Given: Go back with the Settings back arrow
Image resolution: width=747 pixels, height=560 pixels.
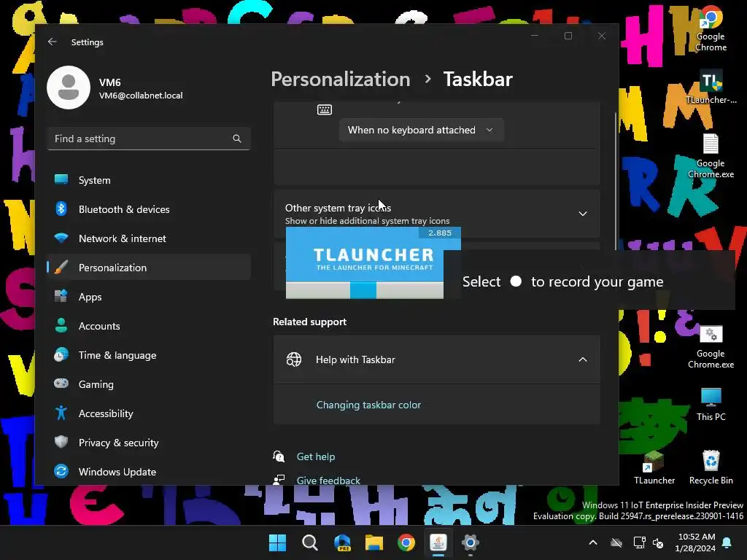Looking at the screenshot, I should pyautogui.click(x=53, y=42).
